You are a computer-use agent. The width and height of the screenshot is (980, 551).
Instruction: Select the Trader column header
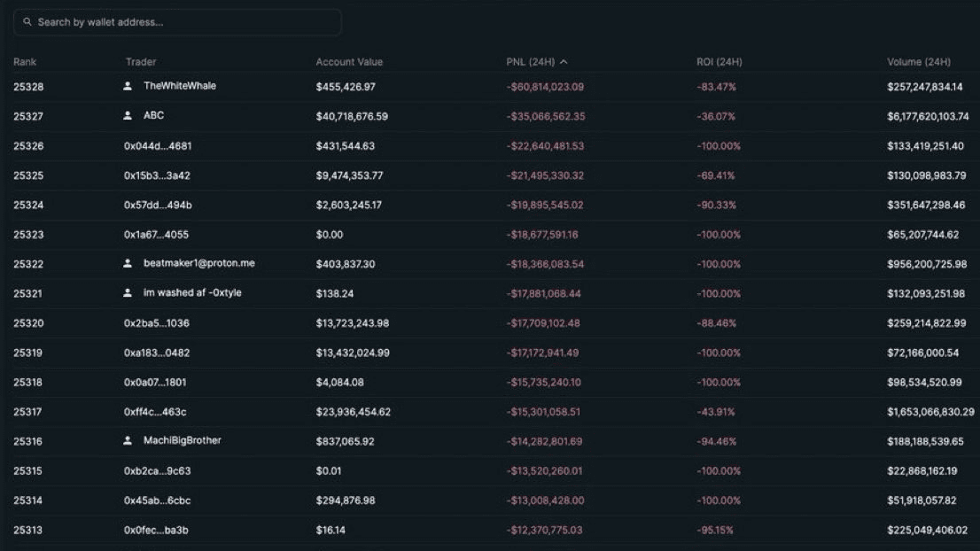[141, 62]
